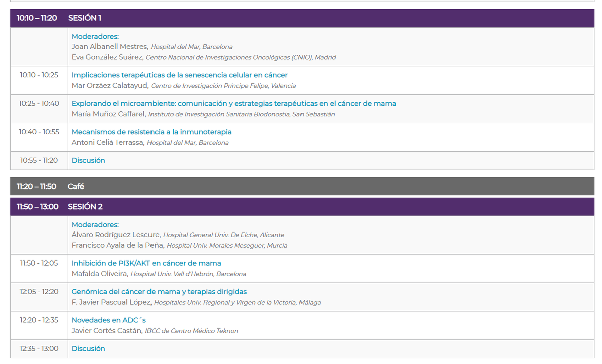Click 'Discusión' in the 12:35 - 13:00 row
This screenshot has height=364, width=602.
(x=88, y=349)
